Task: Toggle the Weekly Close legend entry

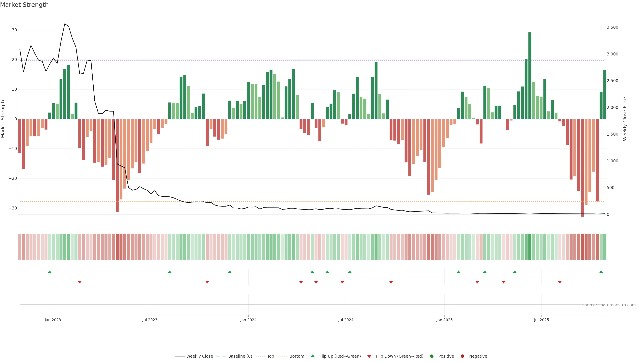Action: (199, 356)
